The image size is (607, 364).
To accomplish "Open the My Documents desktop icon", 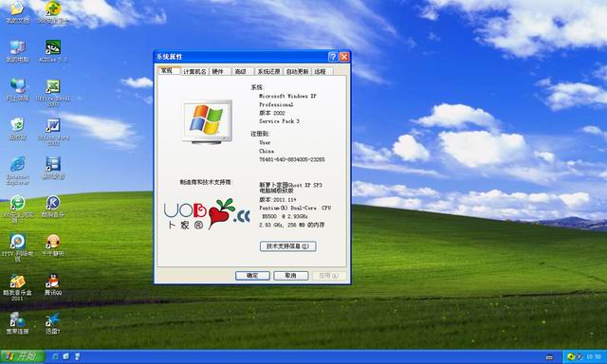I will click(x=17, y=11).
